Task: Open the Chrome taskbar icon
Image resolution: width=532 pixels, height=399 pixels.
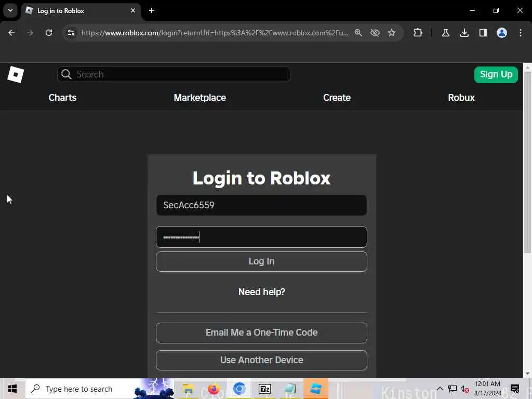Action: 239,389
